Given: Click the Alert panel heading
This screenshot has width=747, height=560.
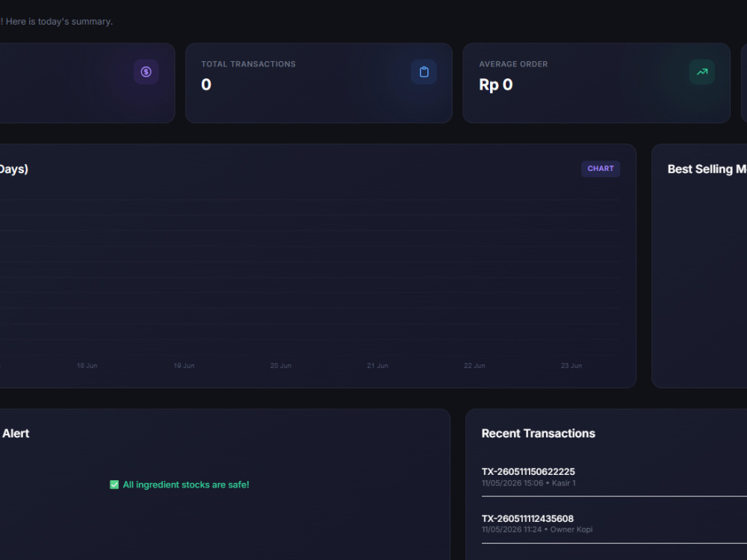Looking at the screenshot, I should coord(15,433).
